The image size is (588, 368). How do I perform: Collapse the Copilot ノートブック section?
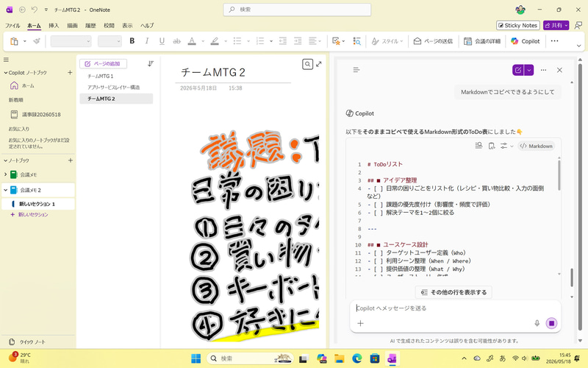point(6,72)
